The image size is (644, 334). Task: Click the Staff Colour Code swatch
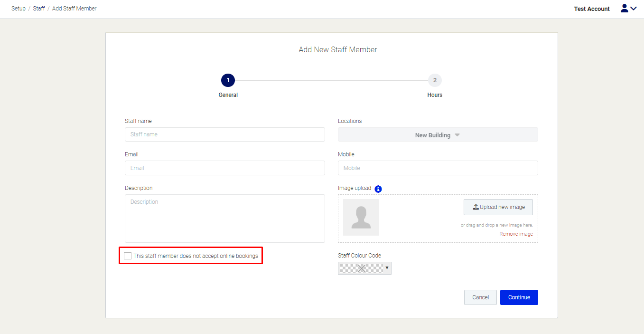tap(361, 268)
